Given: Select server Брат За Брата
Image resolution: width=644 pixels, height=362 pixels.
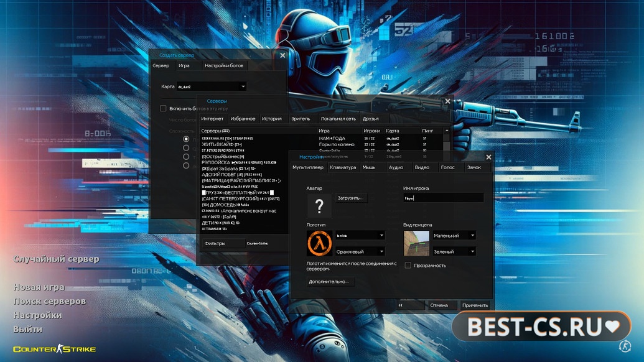Looking at the screenshot, I should (x=244, y=169).
